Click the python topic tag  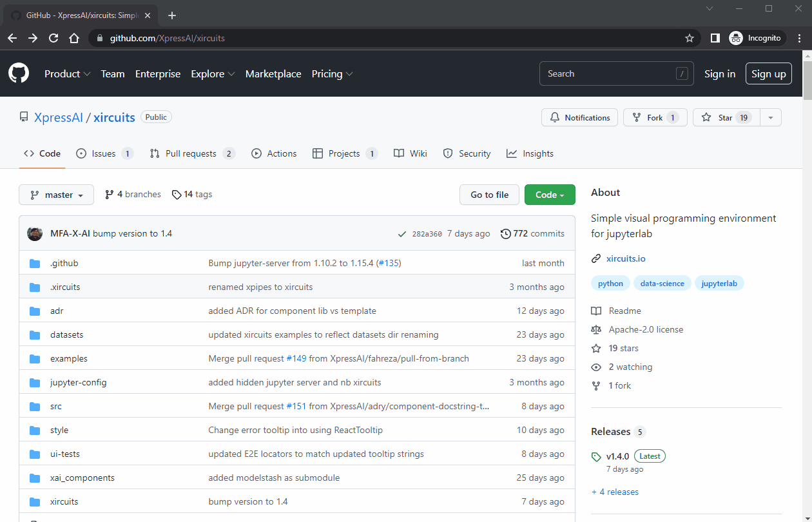(610, 283)
